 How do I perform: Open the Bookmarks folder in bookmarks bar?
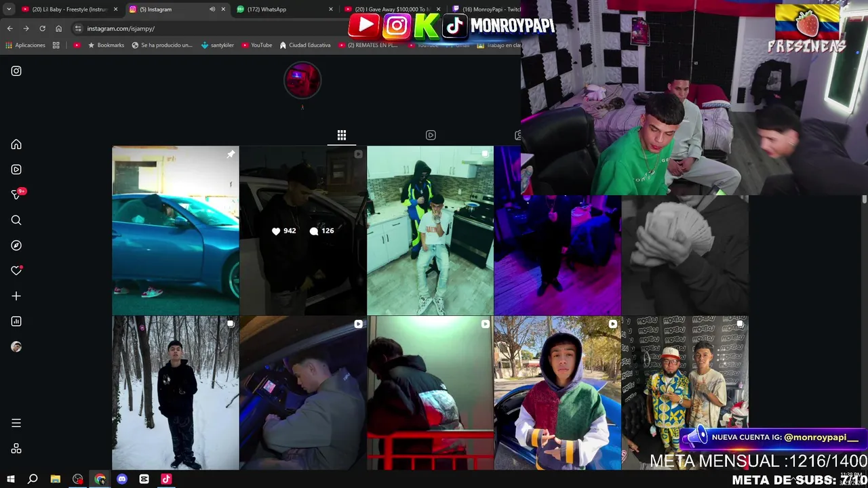point(106,45)
